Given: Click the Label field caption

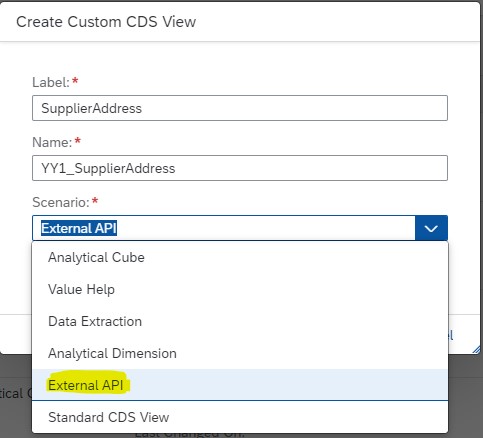Looking at the screenshot, I should [x=51, y=82].
